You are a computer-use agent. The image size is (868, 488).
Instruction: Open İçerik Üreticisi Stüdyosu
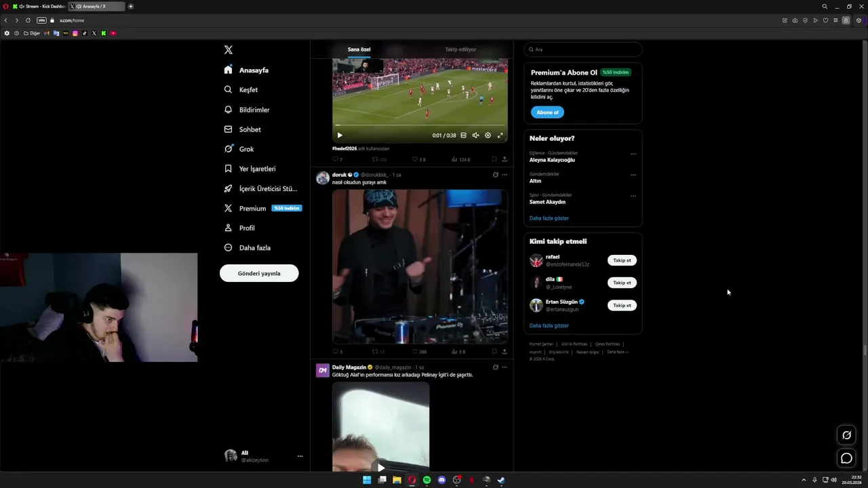tap(260, 188)
